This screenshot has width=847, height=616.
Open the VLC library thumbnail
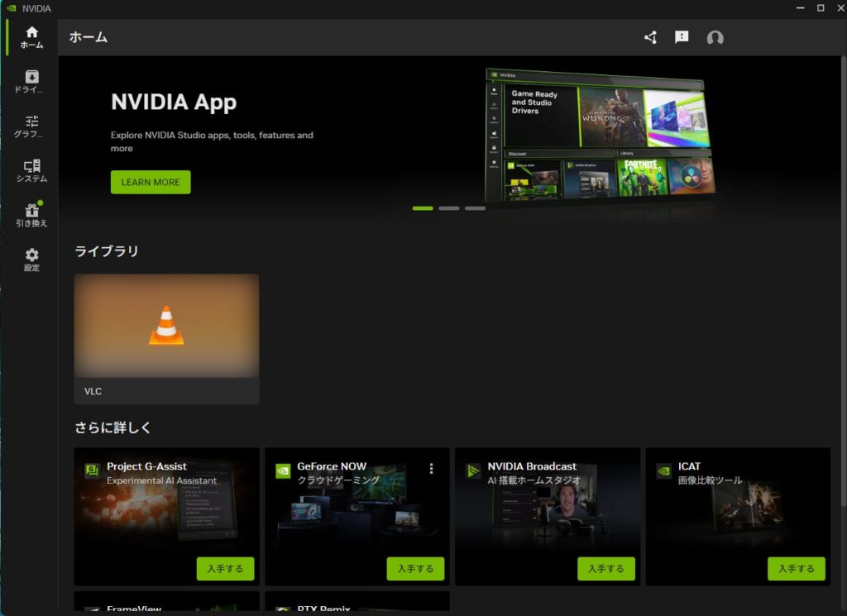click(166, 327)
